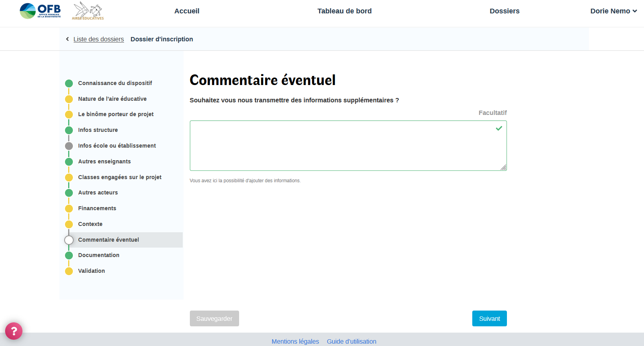Click the Aires Educatives logo

pyautogui.click(x=88, y=11)
